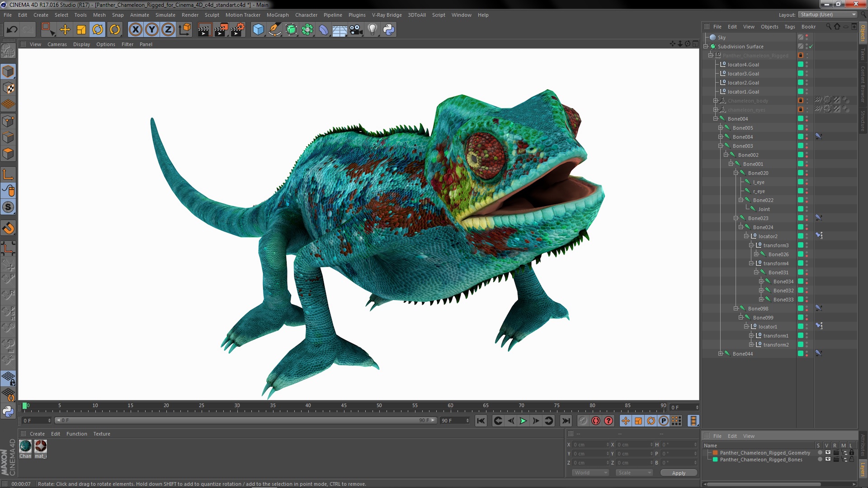The image size is (868, 488).
Task: Click Render to Picture Viewer icon
Action: coord(221,30)
